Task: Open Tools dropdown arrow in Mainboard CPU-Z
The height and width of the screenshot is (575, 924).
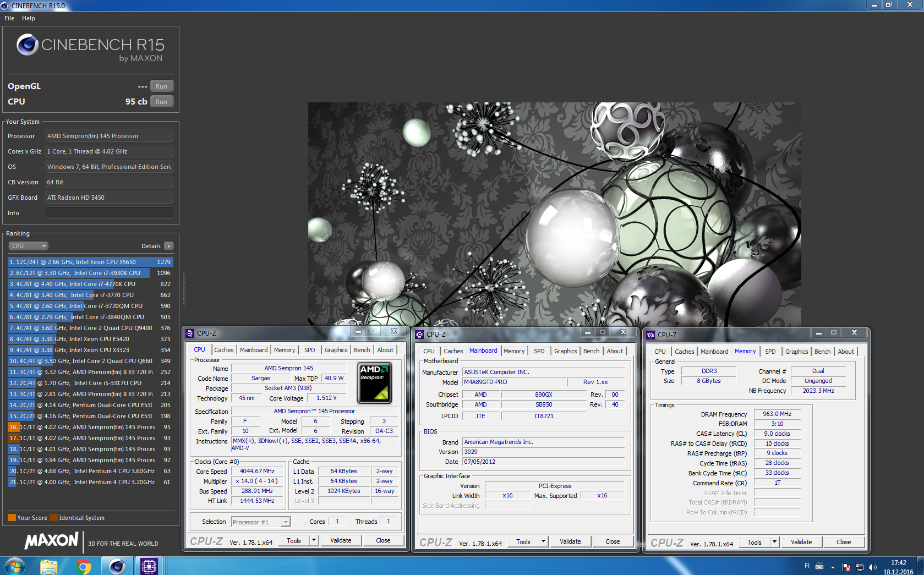Action: tap(543, 541)
